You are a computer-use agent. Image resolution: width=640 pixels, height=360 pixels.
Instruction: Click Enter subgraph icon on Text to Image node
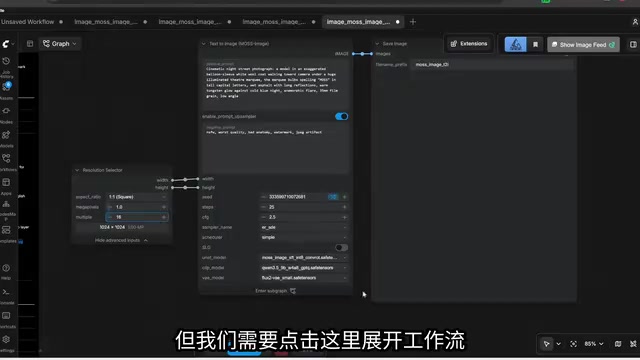point(293,291)
